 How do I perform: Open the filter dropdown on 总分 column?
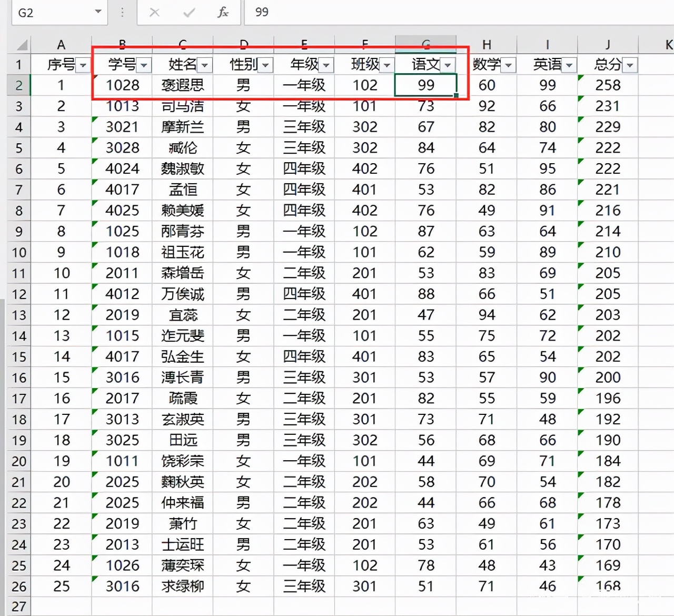[630, 65]
